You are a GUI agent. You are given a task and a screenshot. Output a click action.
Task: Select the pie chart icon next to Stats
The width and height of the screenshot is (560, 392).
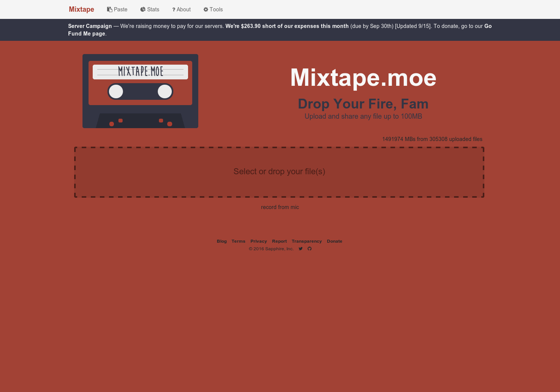tap(143, 9)
